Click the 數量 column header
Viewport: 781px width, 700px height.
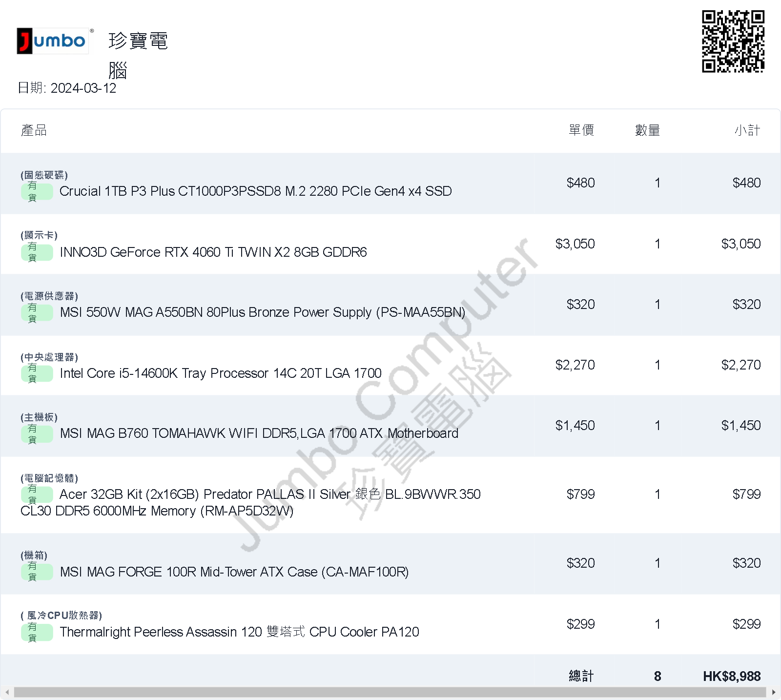pyautogui.click(x=648, y=130)
